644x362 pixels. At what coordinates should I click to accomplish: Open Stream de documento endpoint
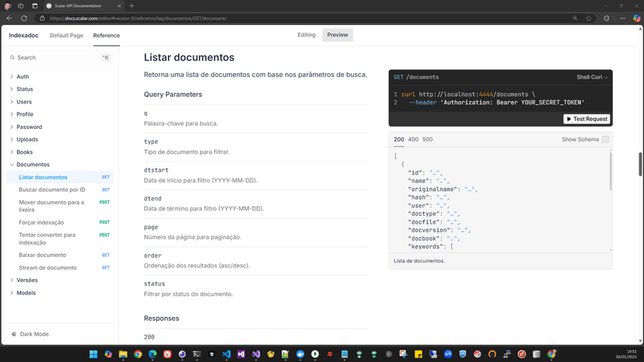[60, 267]
